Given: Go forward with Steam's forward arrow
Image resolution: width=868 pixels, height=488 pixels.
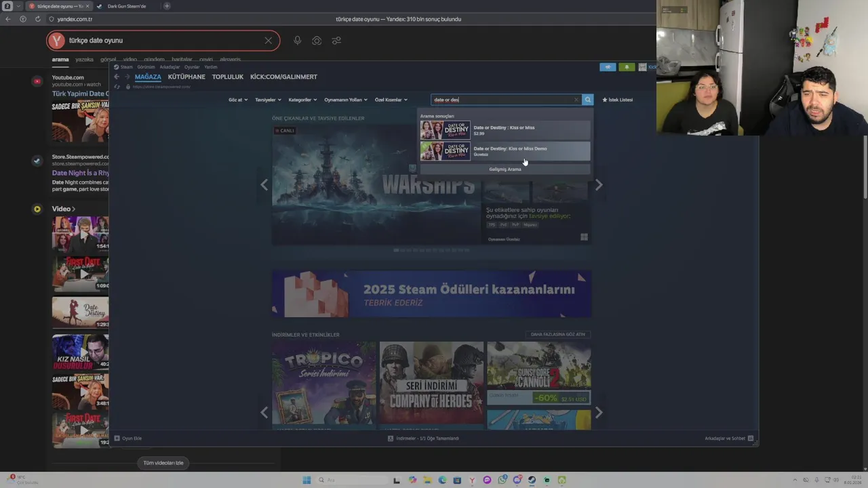Looking at the screenshot, I should (127, 77).
